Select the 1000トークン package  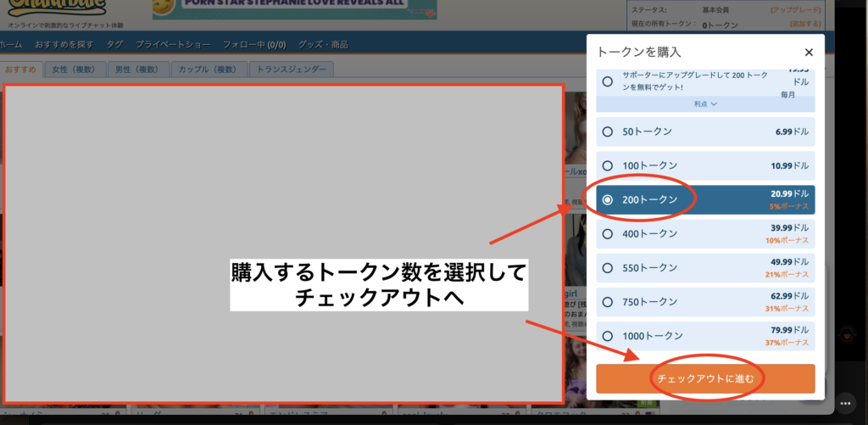click(x=607, y=335)
